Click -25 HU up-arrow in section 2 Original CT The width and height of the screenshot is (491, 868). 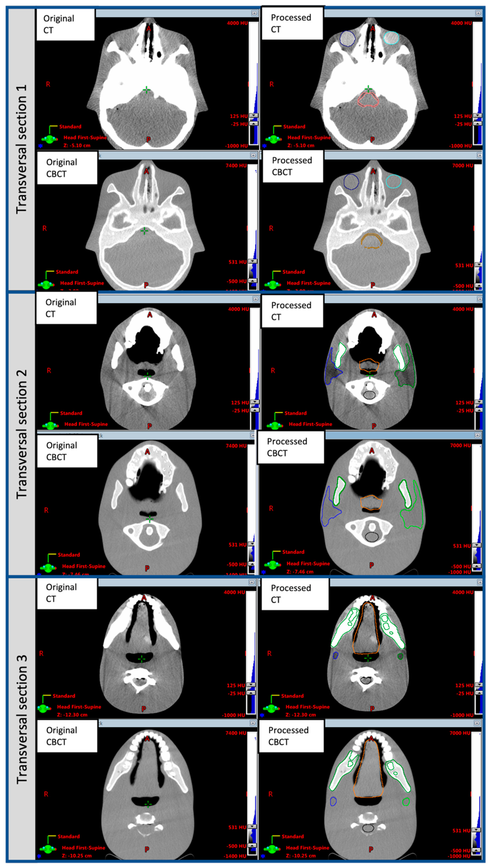[255, 410]
